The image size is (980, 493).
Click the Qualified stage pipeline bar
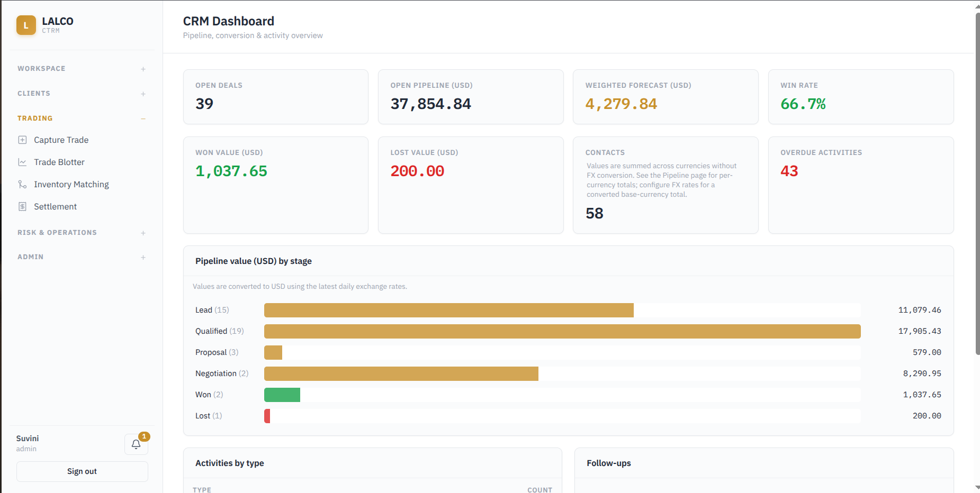tap(562, 331)
